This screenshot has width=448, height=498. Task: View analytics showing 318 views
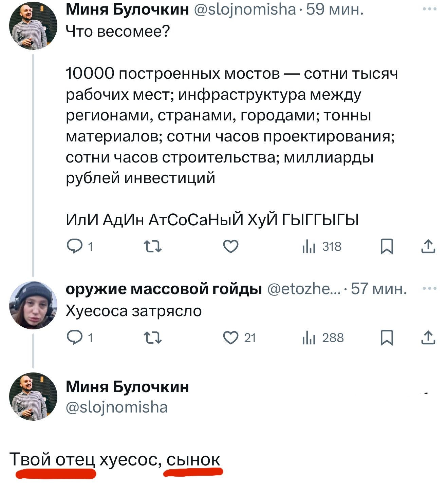pos(321,247)
